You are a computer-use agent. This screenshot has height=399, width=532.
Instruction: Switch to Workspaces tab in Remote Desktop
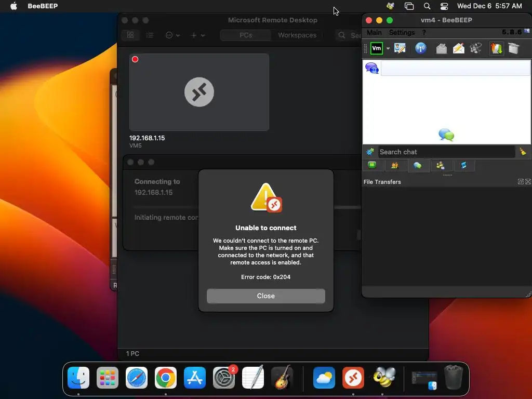click(x=297, y=35)
